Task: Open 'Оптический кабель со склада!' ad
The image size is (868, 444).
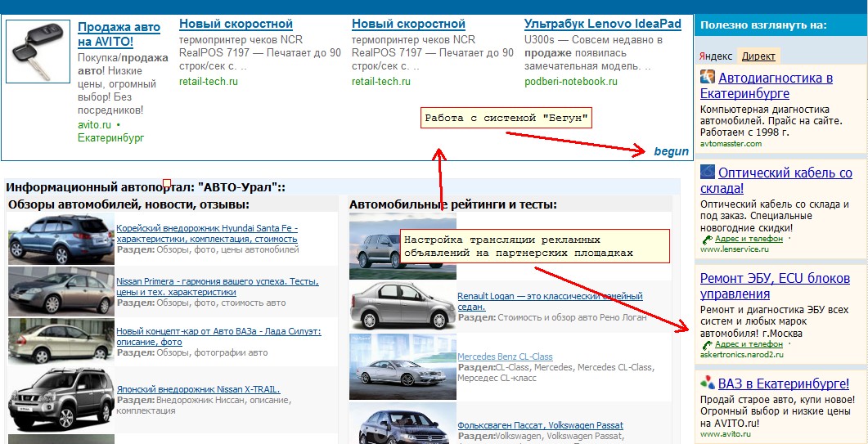Action: tap(776, 181)
